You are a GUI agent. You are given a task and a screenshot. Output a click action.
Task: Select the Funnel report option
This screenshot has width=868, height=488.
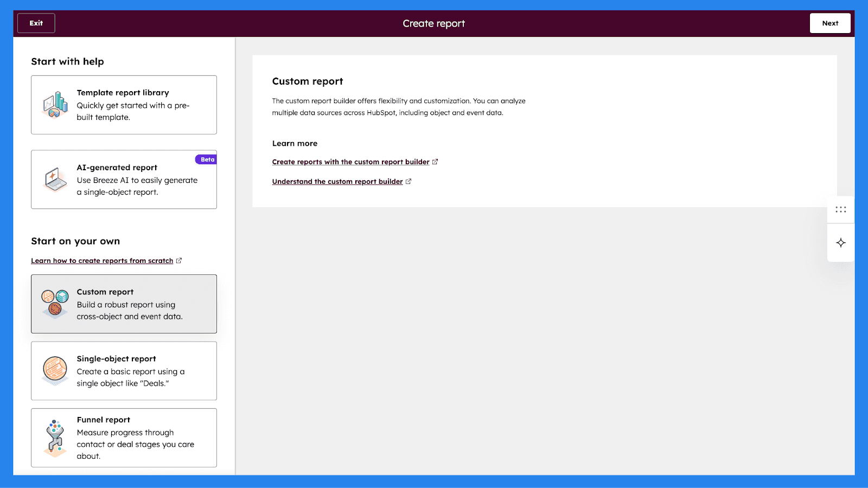[124, 437]
